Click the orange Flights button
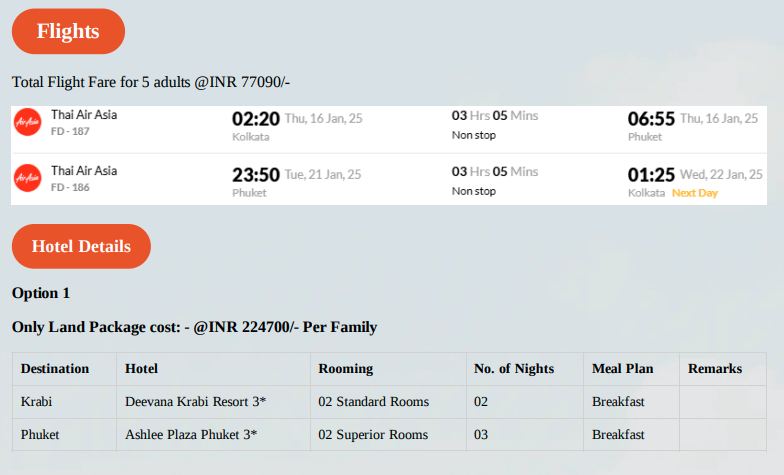 point(68,31)
